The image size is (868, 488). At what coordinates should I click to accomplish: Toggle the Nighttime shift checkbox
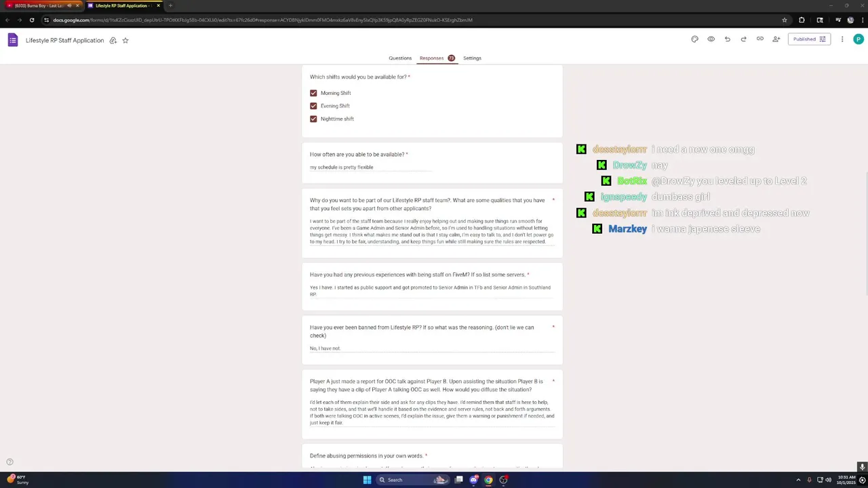coord(313,119)
